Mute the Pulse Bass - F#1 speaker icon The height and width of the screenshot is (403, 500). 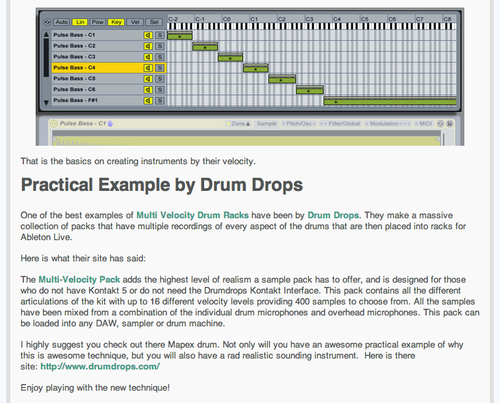point(148,101)
